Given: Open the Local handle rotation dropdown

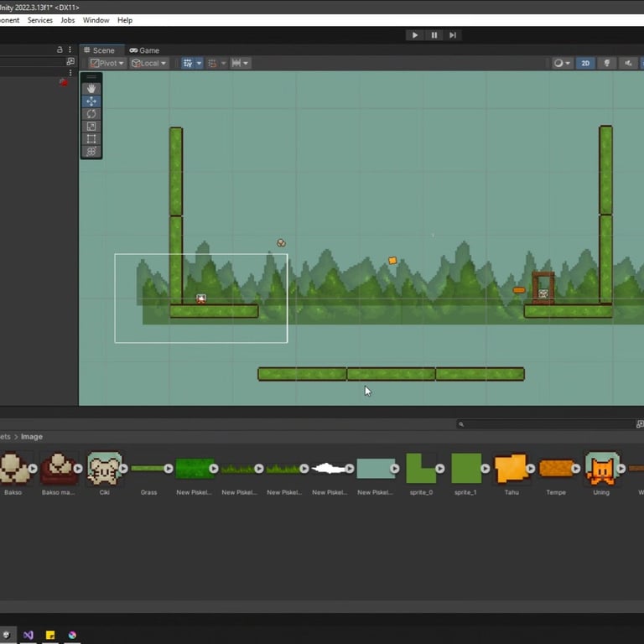Looking at the screenshot, I should [x=149, y=63].
